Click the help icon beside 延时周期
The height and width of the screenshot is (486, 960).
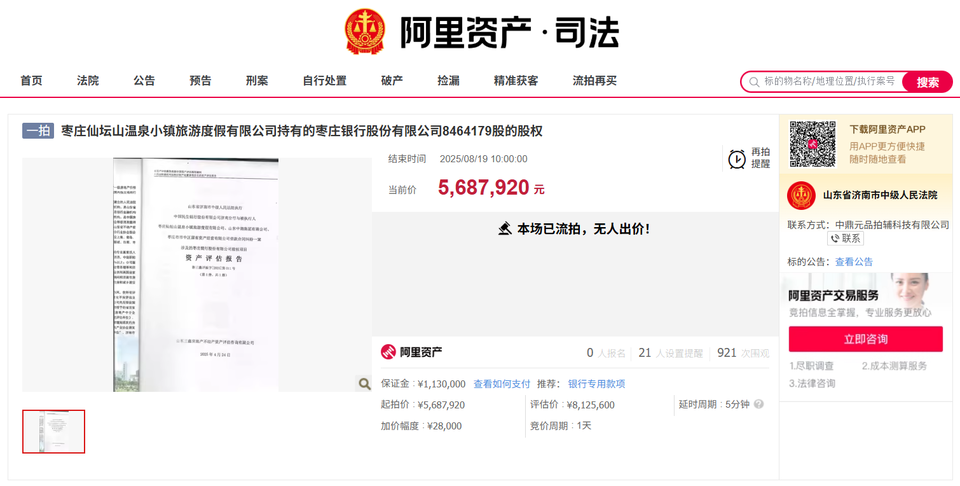(758, 405)
